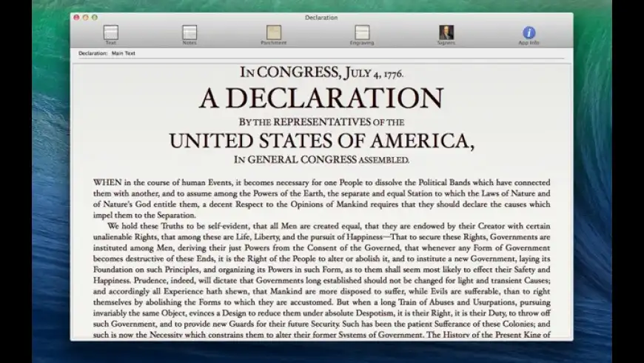Open the Text view toolbar icon
This screenshot has width=644, height=363.
pos(110,33)
